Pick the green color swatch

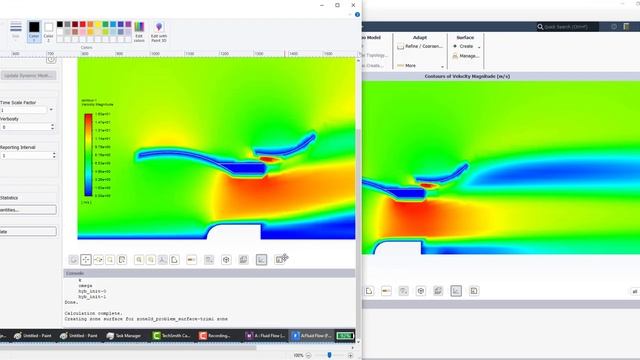point(105,24)
